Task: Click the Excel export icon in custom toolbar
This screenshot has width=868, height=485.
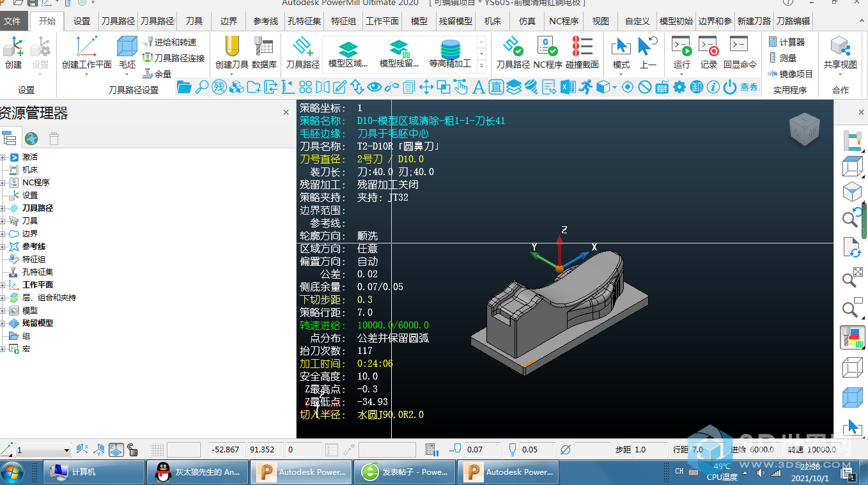Action: [x=569, y=87]
